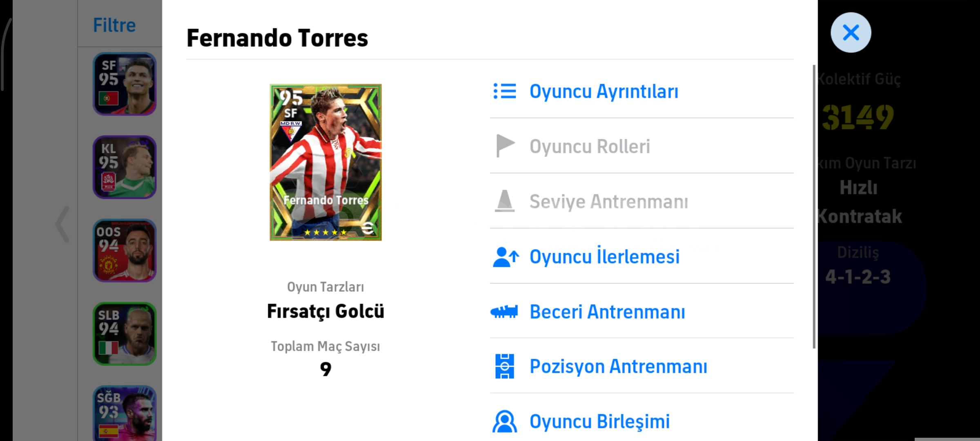Click the menu panel vertical scrollbar

[x=814, y=206]
